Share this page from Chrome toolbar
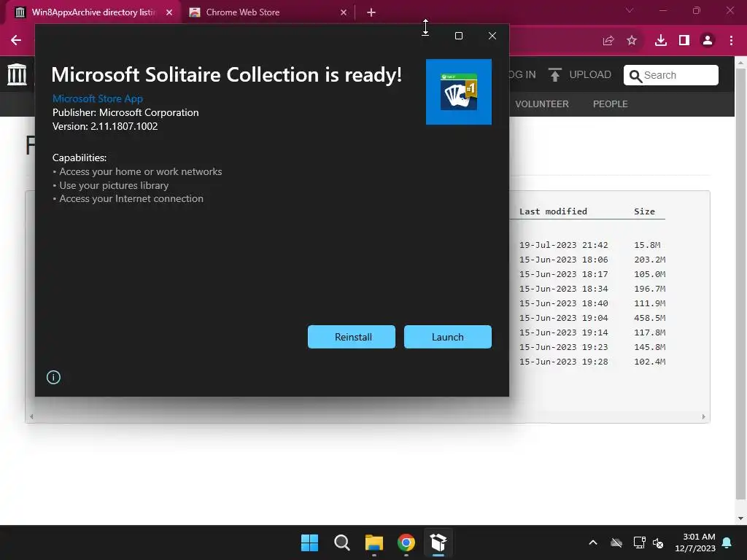Viewport: 747px width, 560px height. coord(608,41)
